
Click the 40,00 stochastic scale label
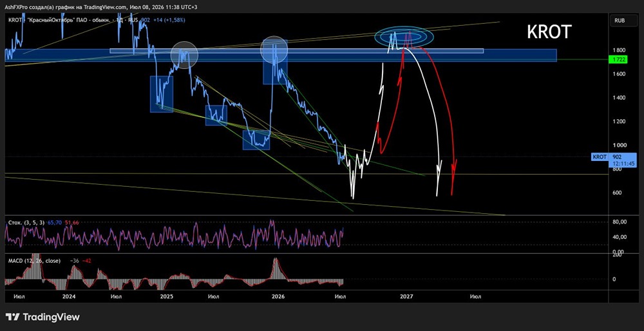(618, 237)
